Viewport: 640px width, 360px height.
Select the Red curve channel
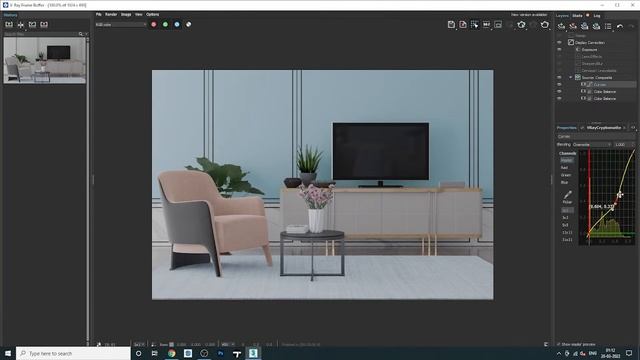(564, 168)
